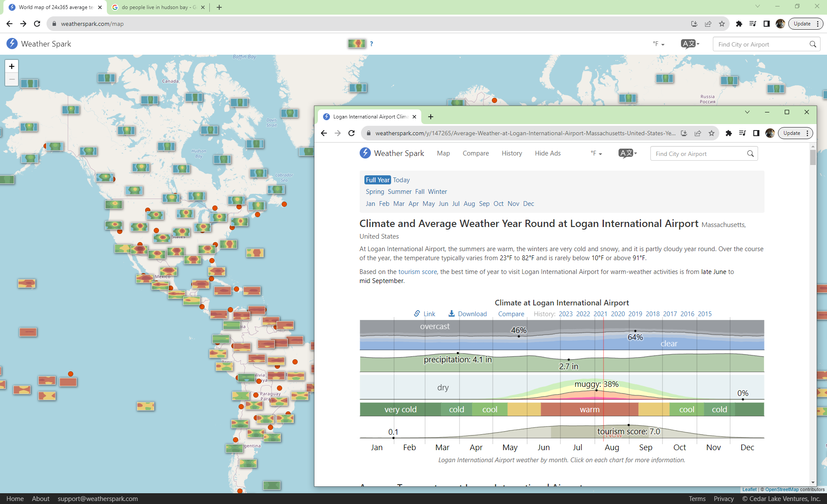Click the share icon in front window address bar
Viewport: 827px width, 504px height.
tap(698, 133)
